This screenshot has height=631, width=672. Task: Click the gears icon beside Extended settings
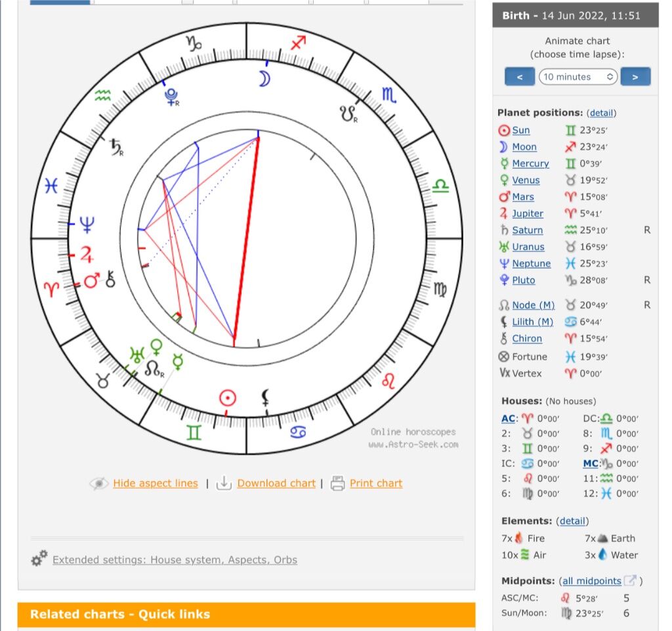click(x=39, y=559)
